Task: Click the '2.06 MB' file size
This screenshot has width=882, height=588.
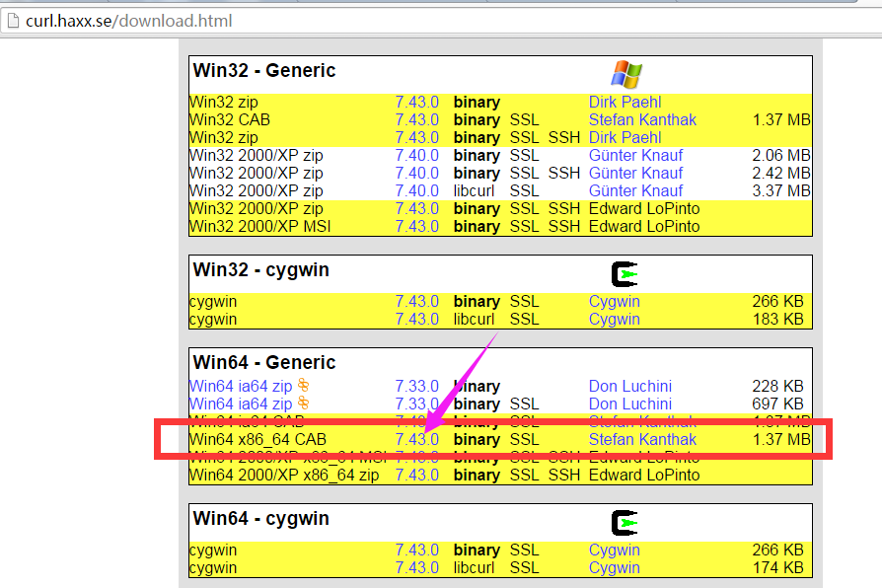Action: click(x=781, y=155)
